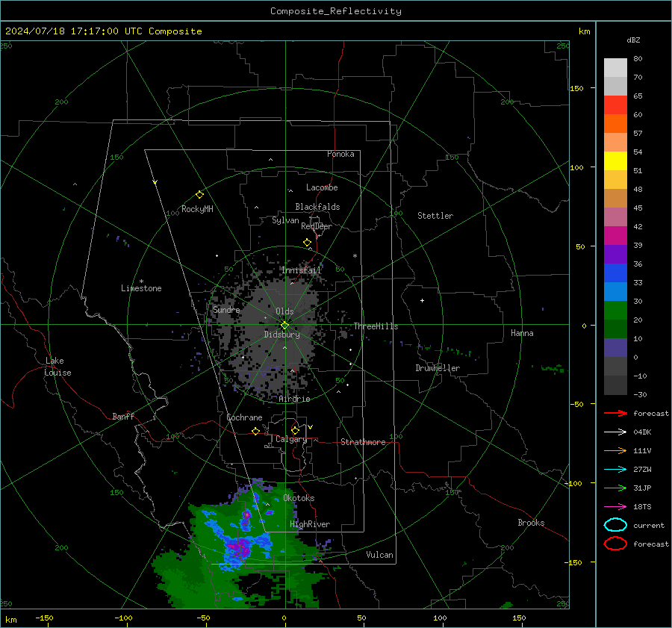Click the red forecast arrow in legend
Image resolution: width=672 pixels, height=628 pixels.
pyautogui.click(x=615, y=413)
